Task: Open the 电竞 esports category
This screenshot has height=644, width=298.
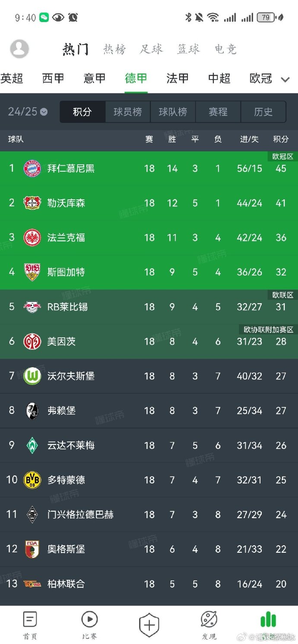Action: click(x=226, y=49)
